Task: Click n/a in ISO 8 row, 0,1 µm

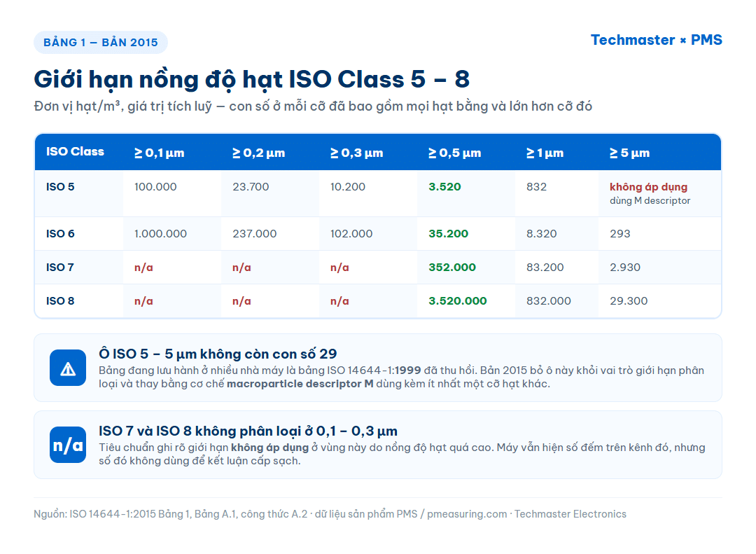Action: [x=143, y=302]
